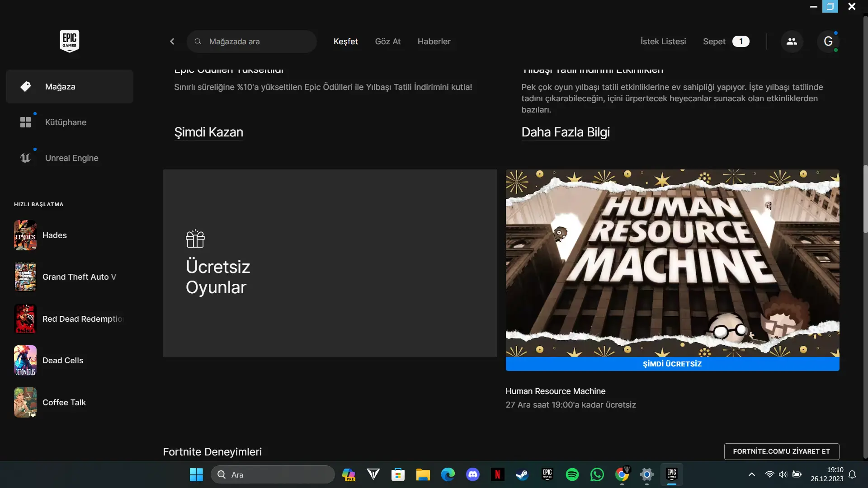Open the clock showing 19:10
This screenshot has height=488, width=868.
827,474
